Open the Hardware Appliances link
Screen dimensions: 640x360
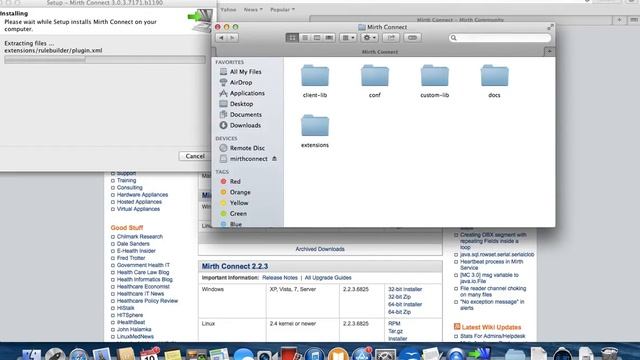point(142,195)
